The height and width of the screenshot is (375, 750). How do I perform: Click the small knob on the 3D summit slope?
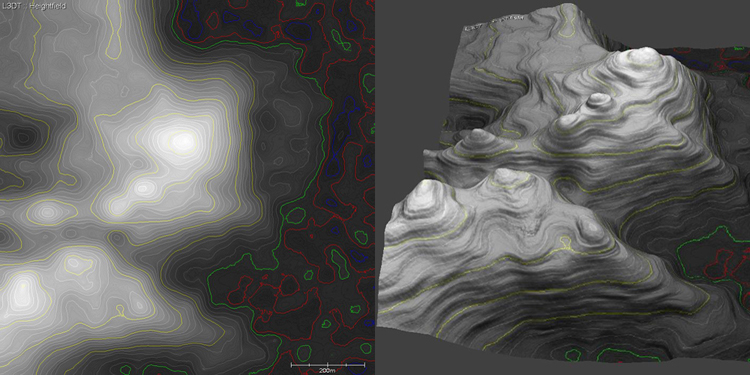point(599,100)
